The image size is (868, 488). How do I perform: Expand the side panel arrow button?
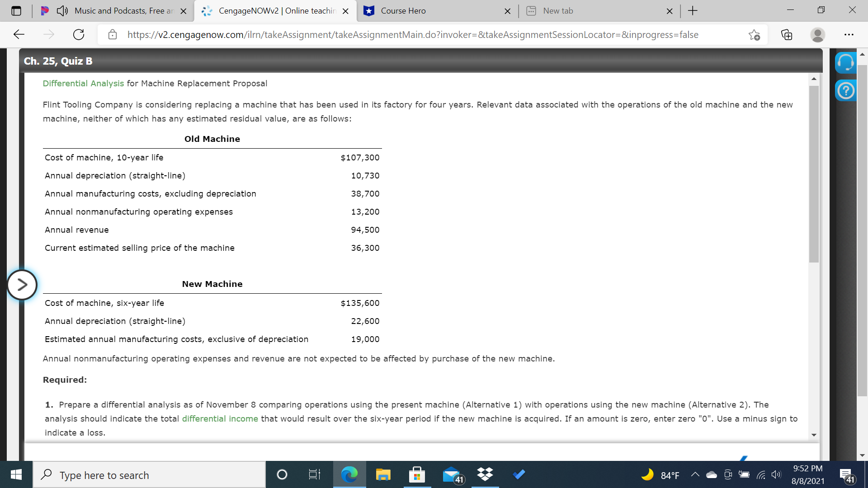22,285
